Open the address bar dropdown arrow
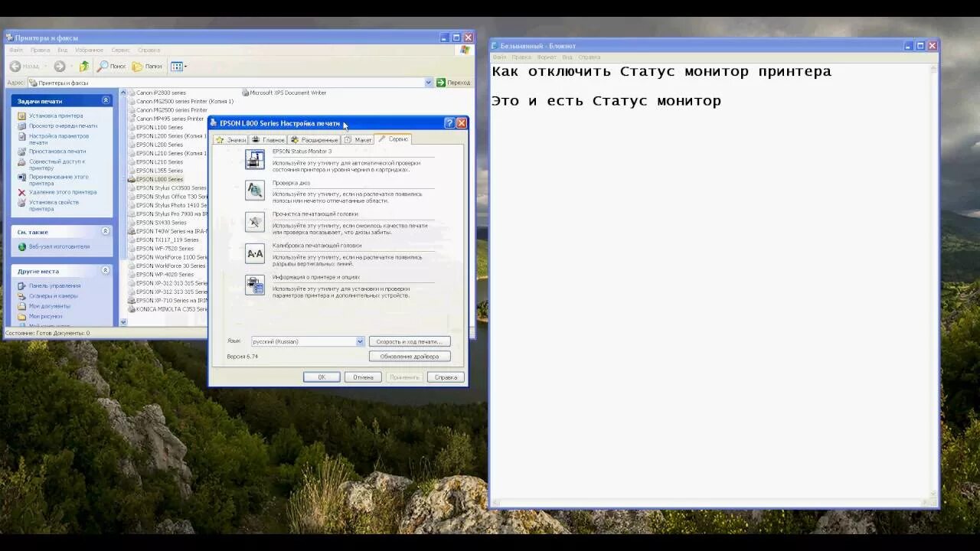This screenshot has width=980, height=551. [428, 83]
